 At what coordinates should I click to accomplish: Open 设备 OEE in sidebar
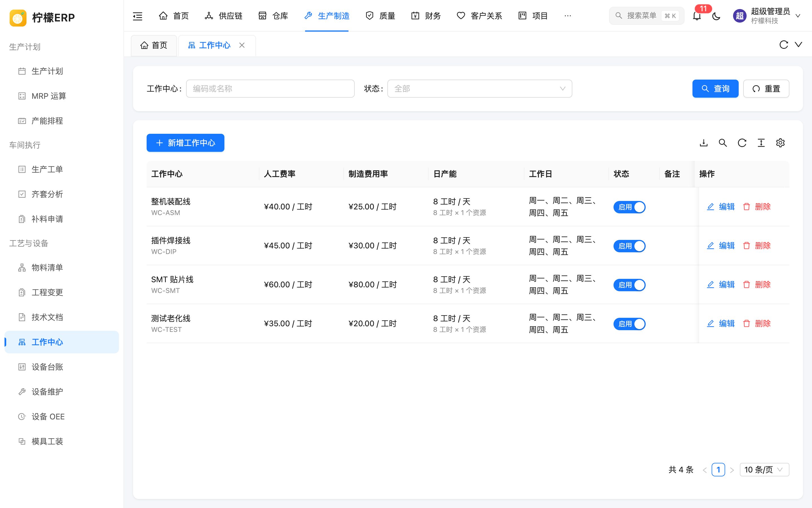point(62,417)
